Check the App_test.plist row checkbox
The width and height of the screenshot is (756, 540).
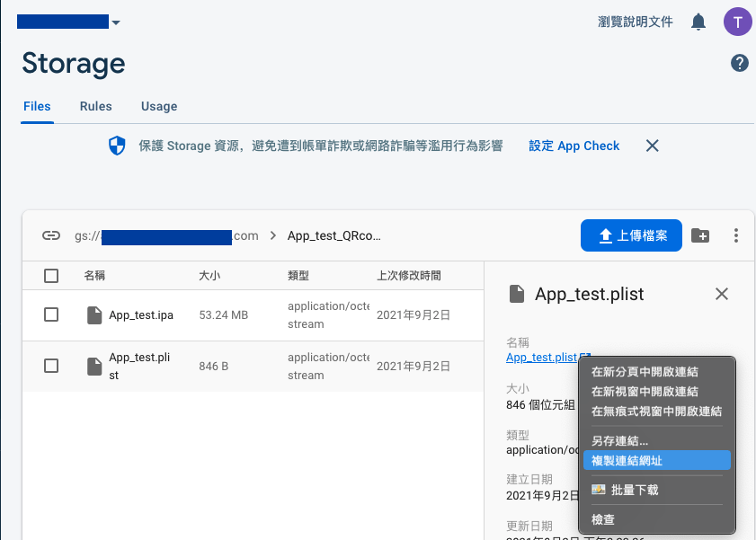[x=51, y=366]
